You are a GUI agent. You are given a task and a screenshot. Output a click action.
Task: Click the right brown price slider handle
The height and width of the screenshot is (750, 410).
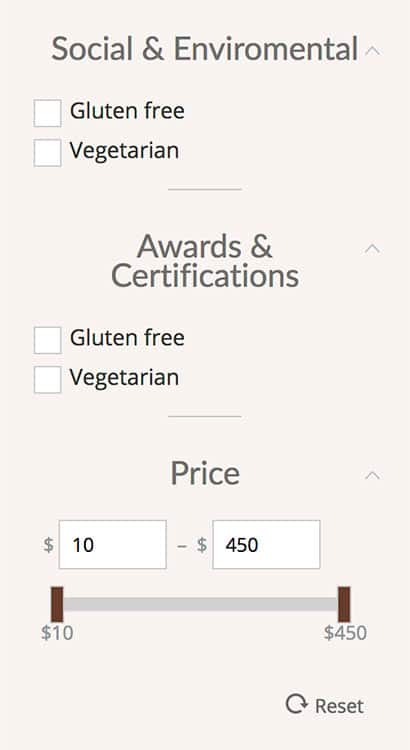[344, 604]
